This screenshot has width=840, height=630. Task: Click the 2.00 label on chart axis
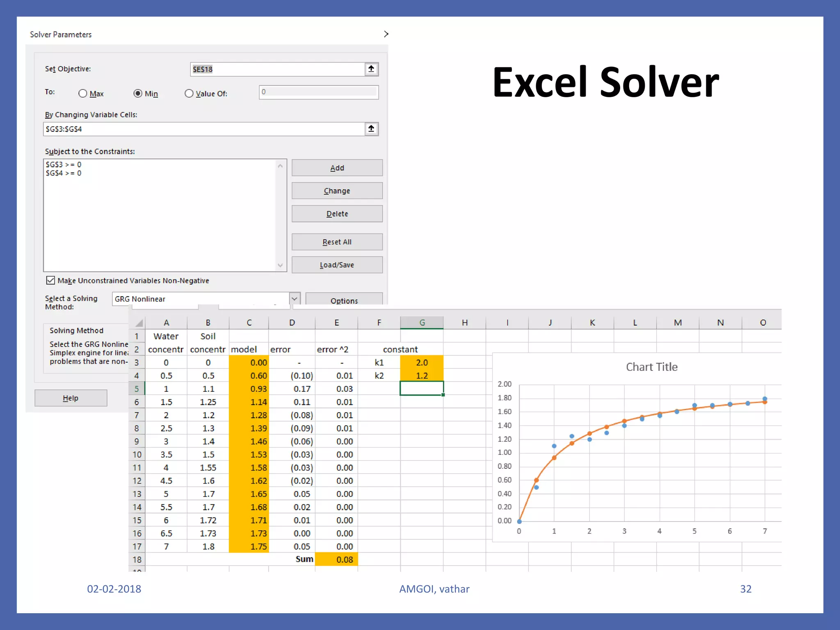(x=504, y=384)
